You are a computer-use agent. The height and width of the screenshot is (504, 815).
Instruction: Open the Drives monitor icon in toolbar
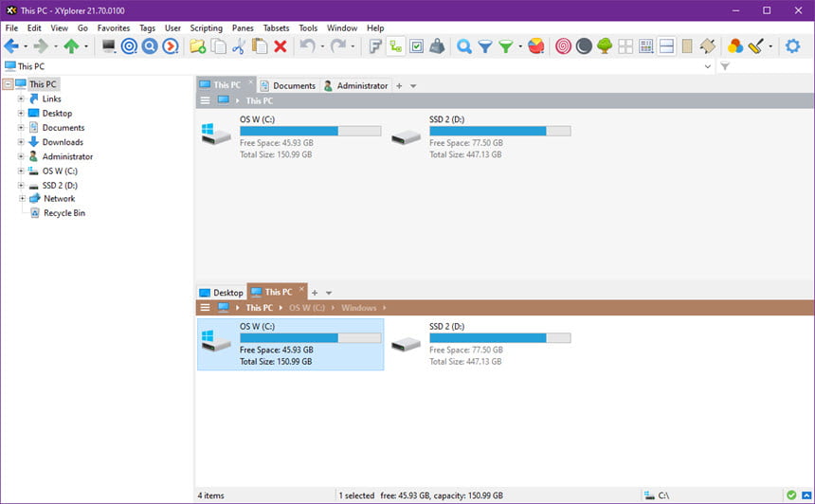click(x=109, y=46)
